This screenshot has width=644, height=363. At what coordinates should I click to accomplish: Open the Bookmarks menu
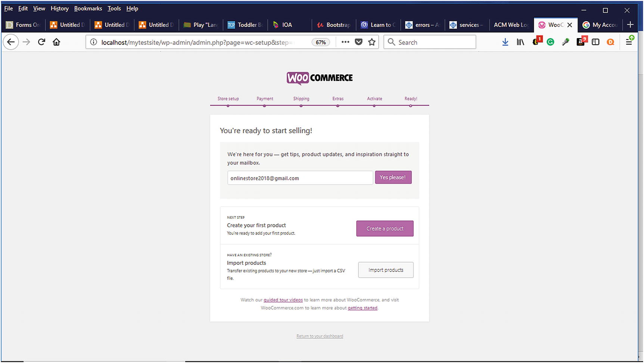pyautogui.click(x=88, y=8)
